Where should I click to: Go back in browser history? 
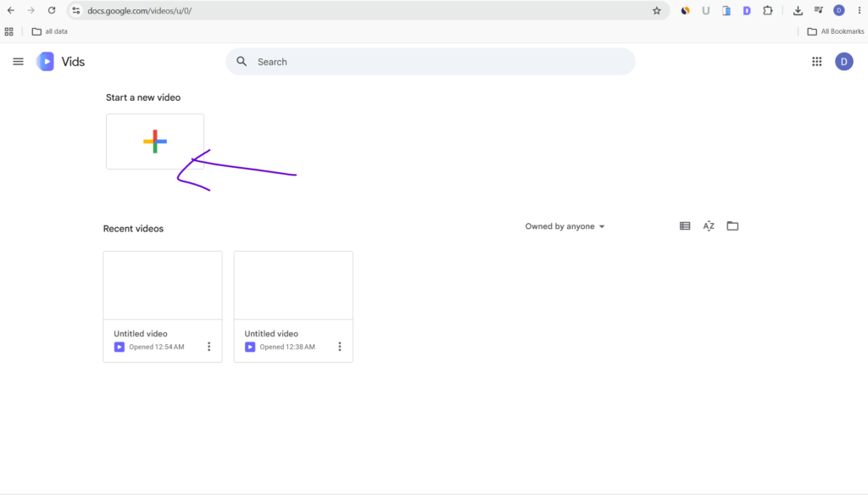pos(10,10)
